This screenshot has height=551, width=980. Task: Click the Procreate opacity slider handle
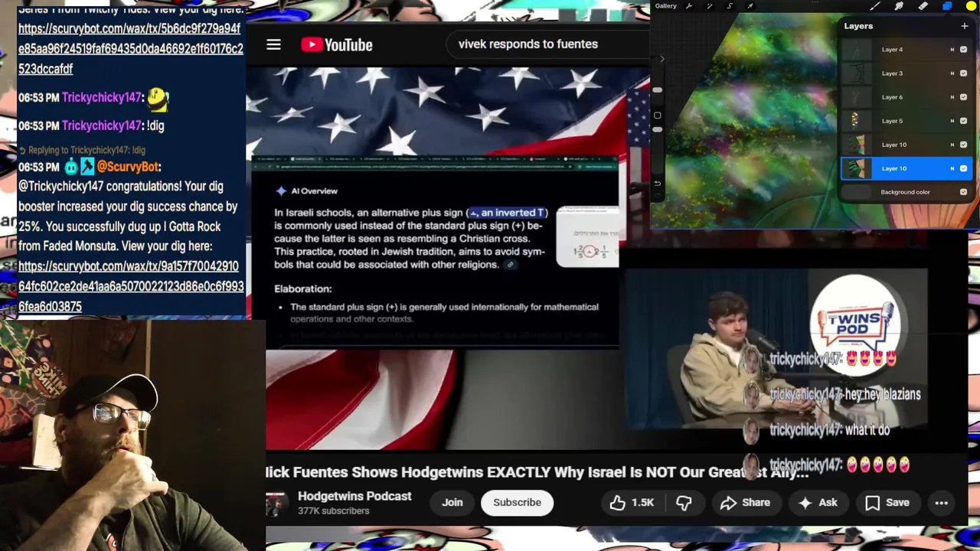657,130
